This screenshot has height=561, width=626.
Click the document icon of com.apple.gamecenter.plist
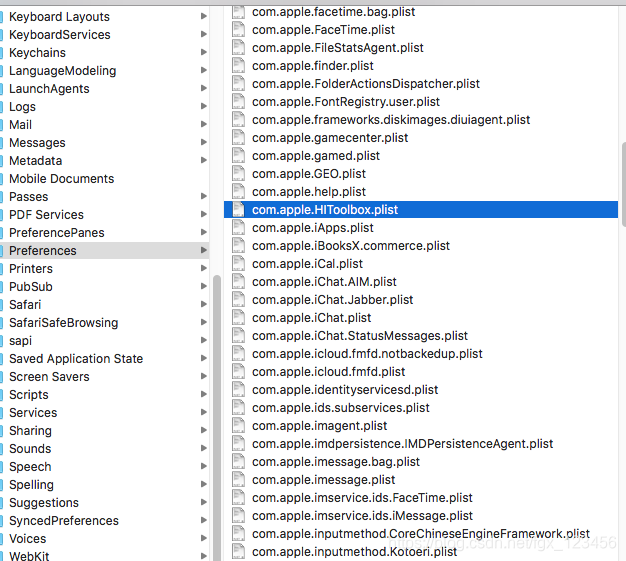click(x=238, y=138)
